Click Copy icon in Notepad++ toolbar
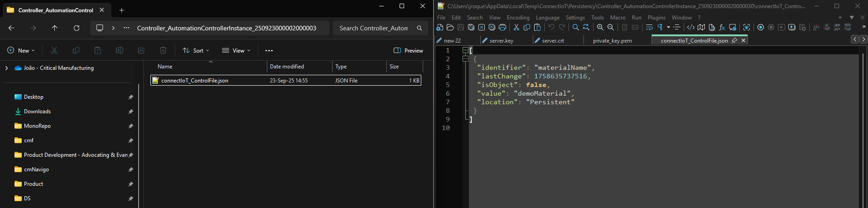 [x=526, y=27]
